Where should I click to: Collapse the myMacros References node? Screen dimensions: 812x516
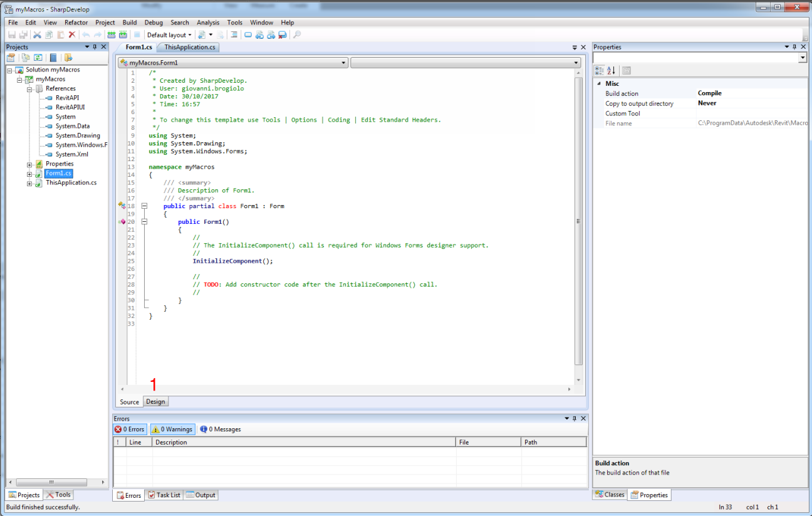[x=29, y=88]
